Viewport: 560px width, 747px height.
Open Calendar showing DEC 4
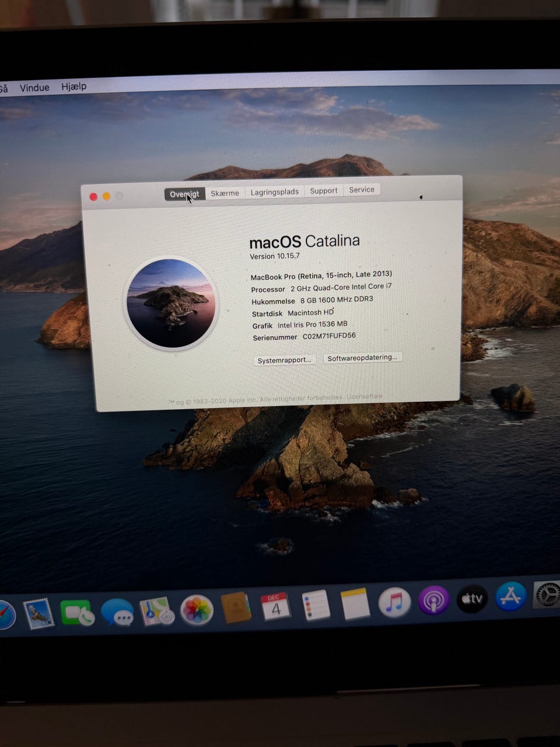point(275,608)
